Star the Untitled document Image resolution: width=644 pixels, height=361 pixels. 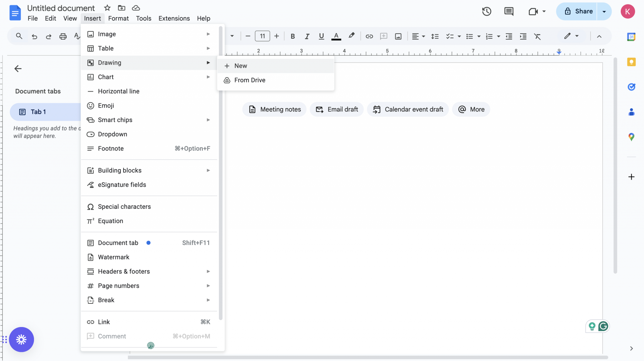coord(107,8)
